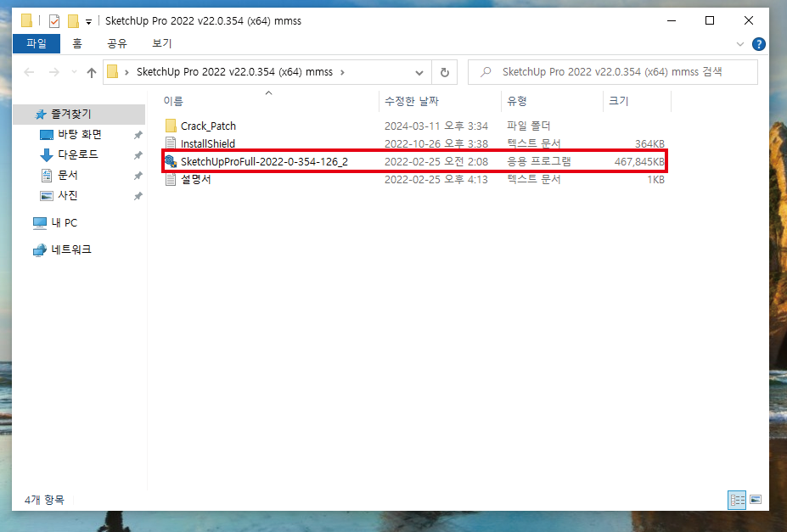This screenshot has height=532, width=787.
Task: Click the 364KB size cell
Action: coord(649,144)
